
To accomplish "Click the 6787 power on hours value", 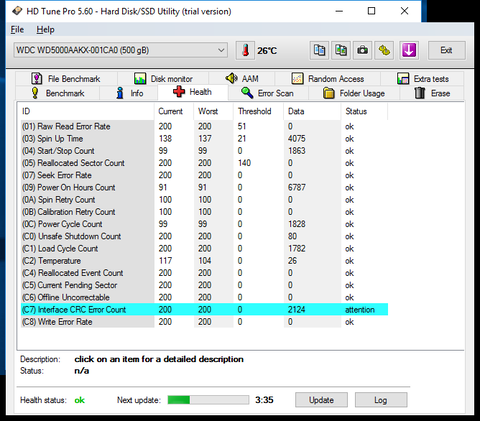I will tap(297, 188).
